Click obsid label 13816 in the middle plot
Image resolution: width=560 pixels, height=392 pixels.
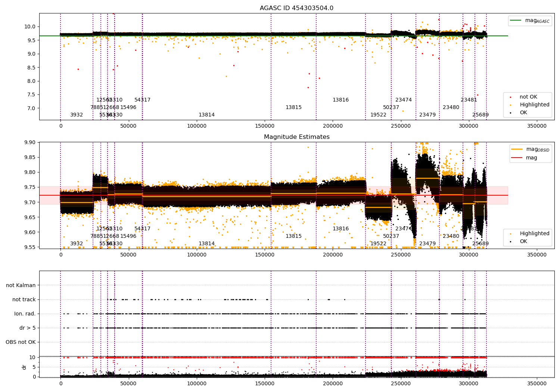point(340,229)
